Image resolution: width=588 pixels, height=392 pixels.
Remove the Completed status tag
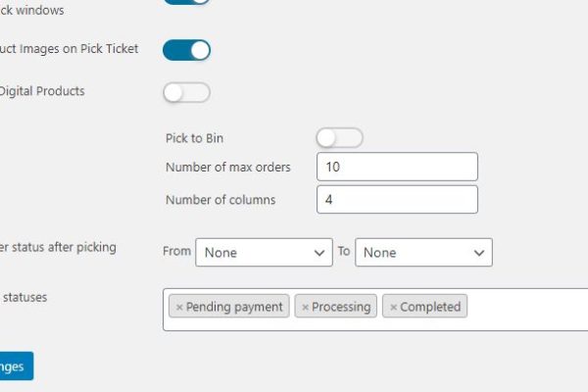[x=393, y=307]
